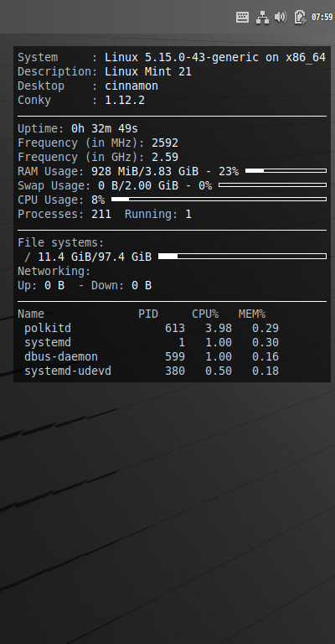Click the 'File systems:' heading
Screen dimensions: 335x644
tap(61, 242)
